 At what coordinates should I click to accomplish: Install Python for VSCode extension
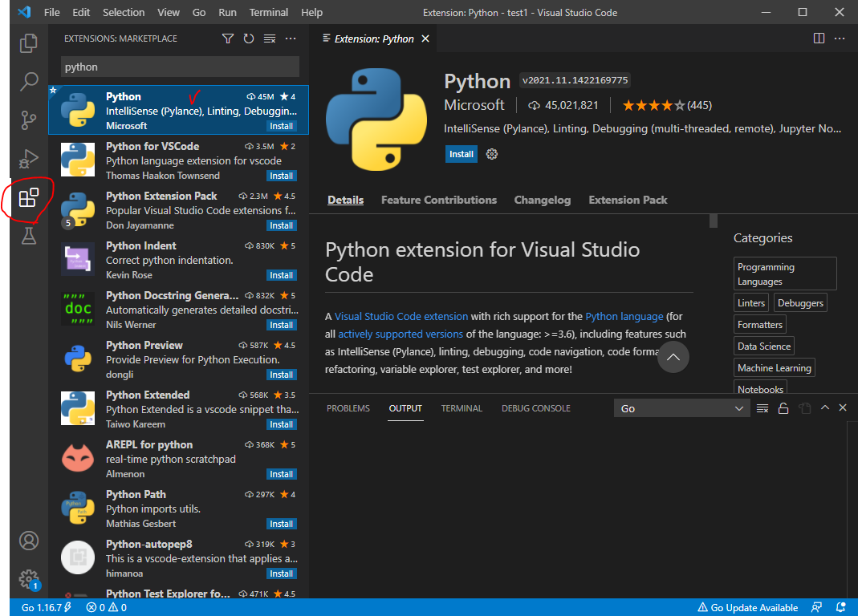click(281, 176)
